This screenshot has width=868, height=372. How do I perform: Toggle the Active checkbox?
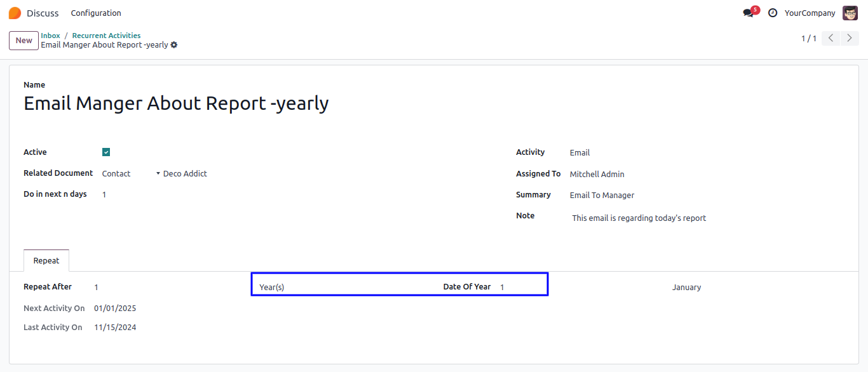tap(106, 152)
